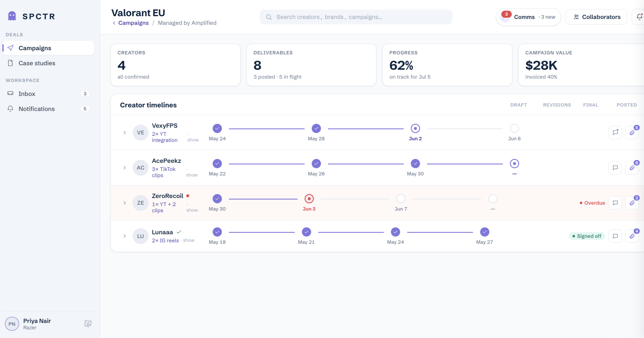Open the Comms button with 3 new
644x338 pixels.
528,17
